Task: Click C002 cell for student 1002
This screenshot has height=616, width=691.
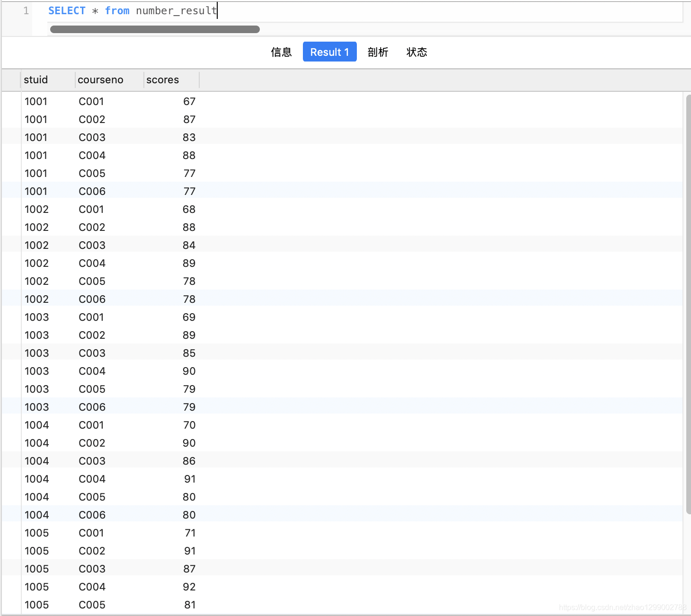Action: (92, 228)
